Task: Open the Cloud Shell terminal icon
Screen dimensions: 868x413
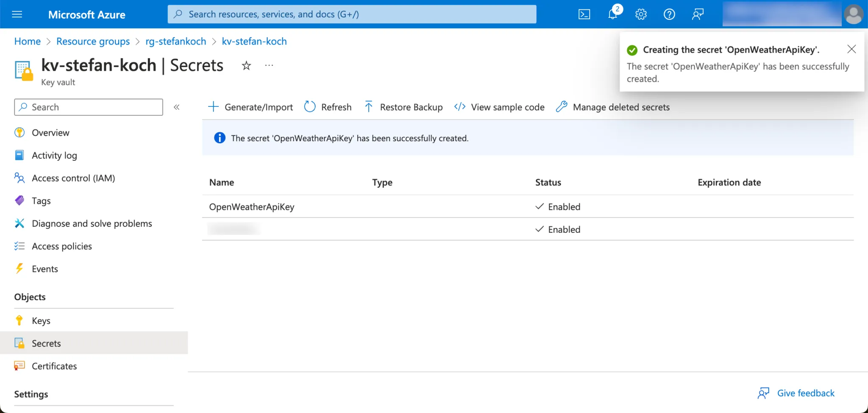Action: click(584, 14)
